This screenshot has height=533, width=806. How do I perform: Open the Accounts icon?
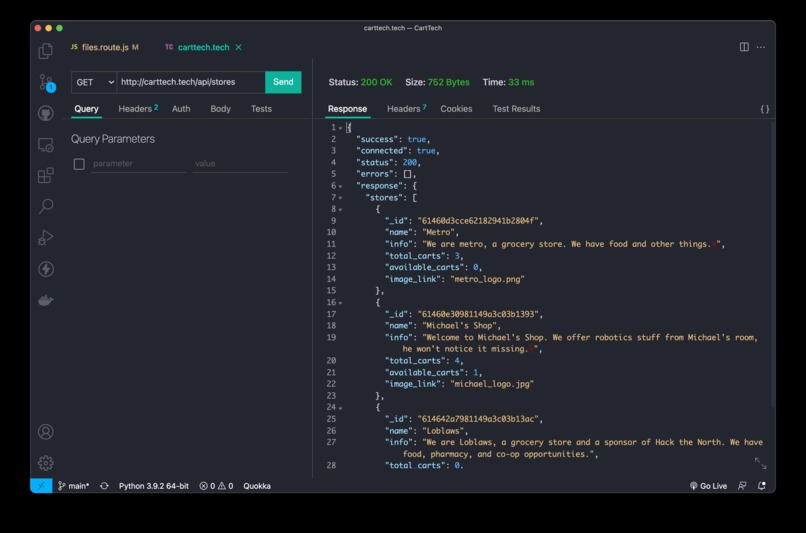[x=46, y=432]
